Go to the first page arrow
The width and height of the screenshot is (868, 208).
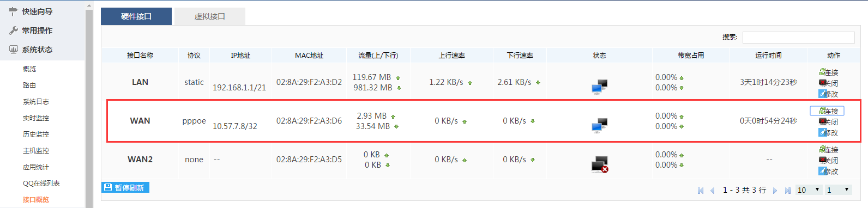(701, 191)
